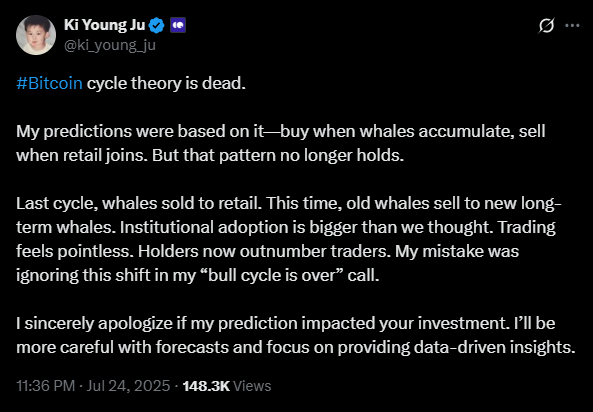This screenshot has height=412, width=593.
Task: Open the Grok explain icon
Action: (x=546, y=26)
